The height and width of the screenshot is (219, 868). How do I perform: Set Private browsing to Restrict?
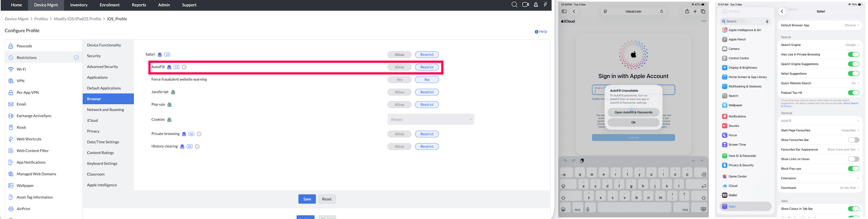pyautogui.click(x=427, y=134)
